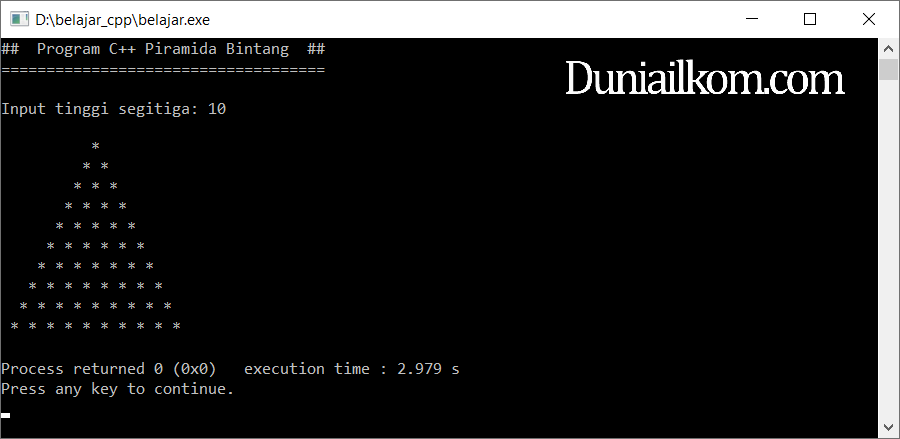Click the equals-sign separator line
The image size is (900, 439).
click(163, 70)
